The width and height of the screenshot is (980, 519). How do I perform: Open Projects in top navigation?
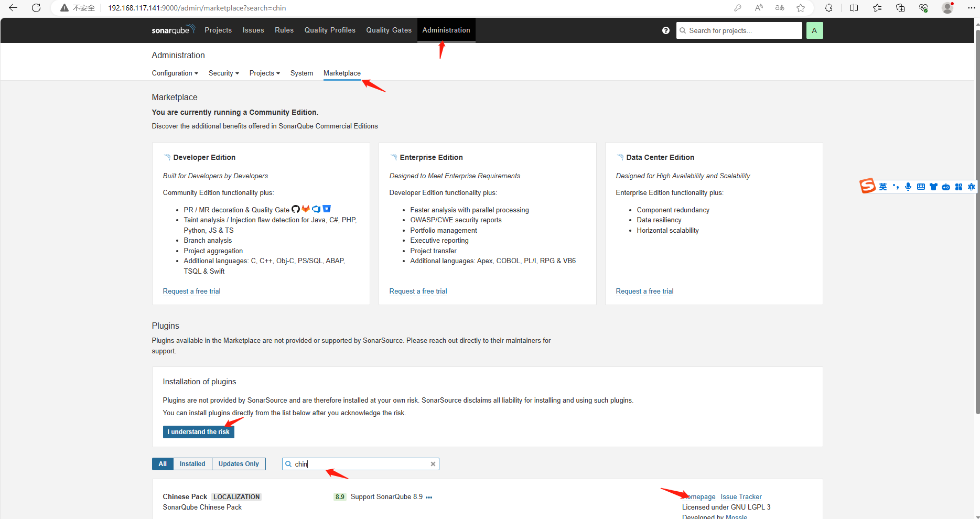(218, 30)
